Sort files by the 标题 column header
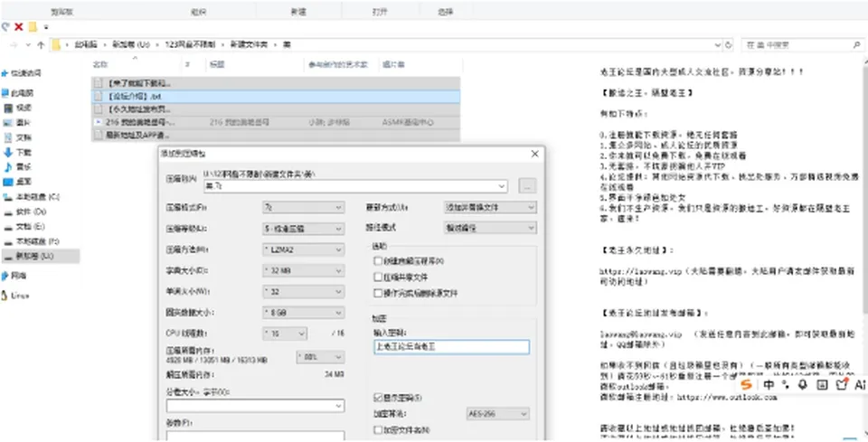Image resolution: width=868 pixels, height=442 pixels. 217,64
